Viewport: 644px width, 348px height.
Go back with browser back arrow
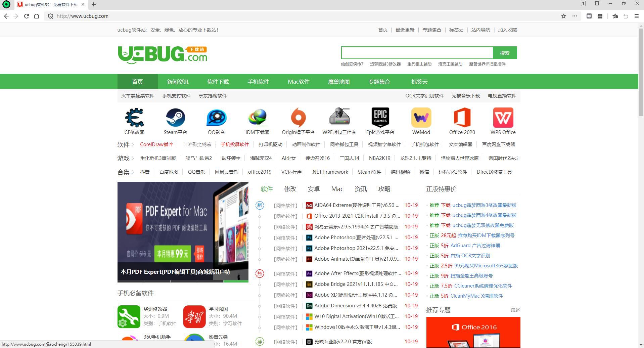[6, 16]
